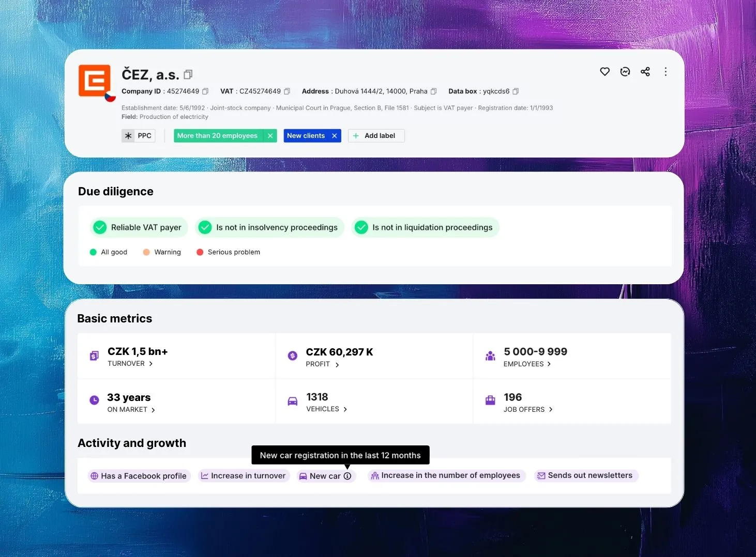Click the Due diligence heading
Viewport: 756px width, 557px height.
pyautogui.click(x=116, y=192)
